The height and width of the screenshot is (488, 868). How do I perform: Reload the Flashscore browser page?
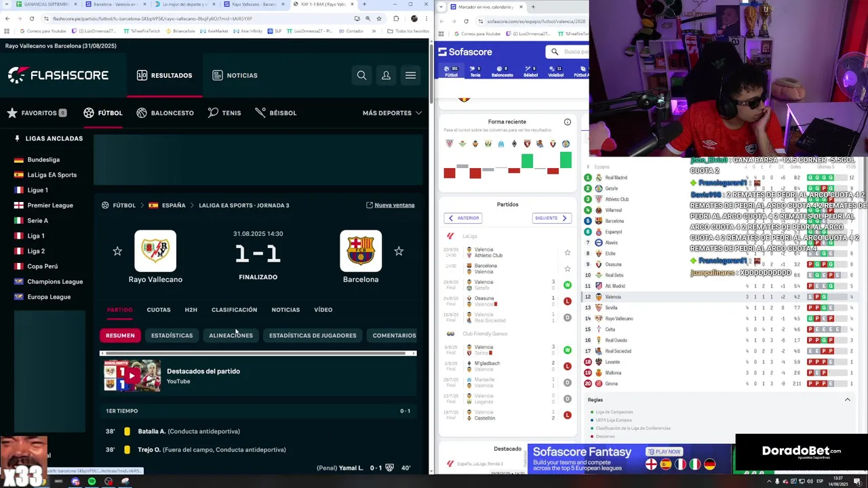[x=31, y=18]
